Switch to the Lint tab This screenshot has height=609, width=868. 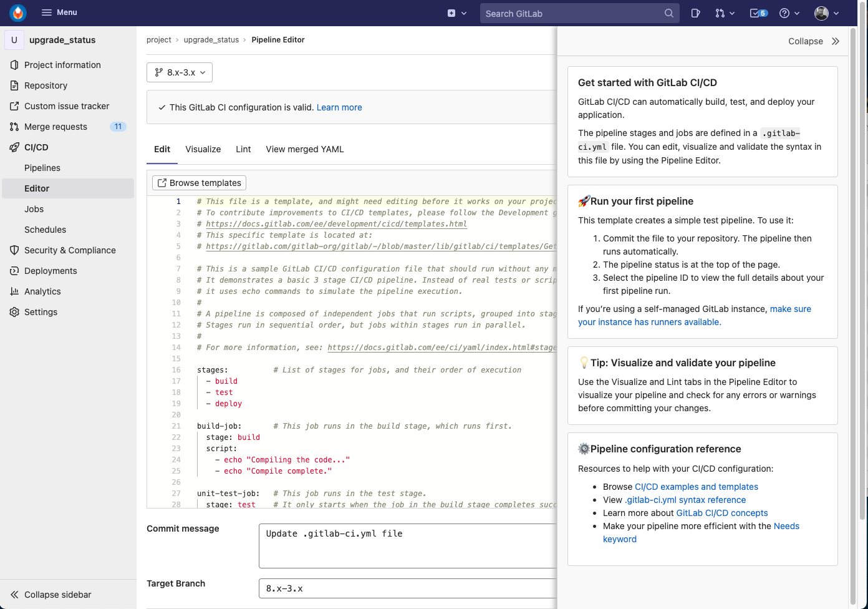(x=243, y=149)
